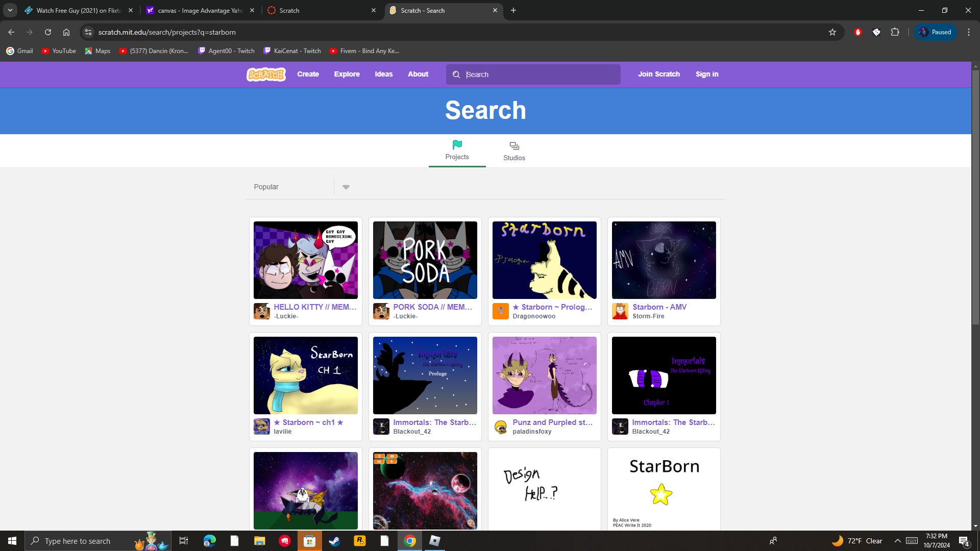Click -Luckie- avatar beside HELLO KITTY project
This screenshot has height=551, width=980.
pos(262,311)
